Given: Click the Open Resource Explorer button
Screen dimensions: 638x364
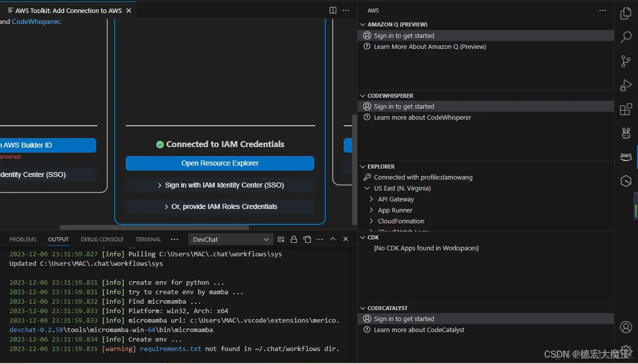Looking at the screenshot, I should pyautogui.click(x=220, y=163).
